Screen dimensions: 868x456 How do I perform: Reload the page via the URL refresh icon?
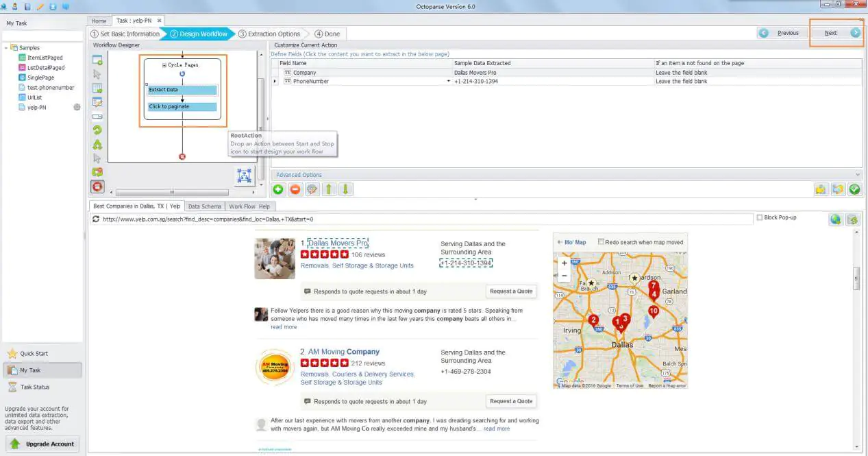(97, 219)
